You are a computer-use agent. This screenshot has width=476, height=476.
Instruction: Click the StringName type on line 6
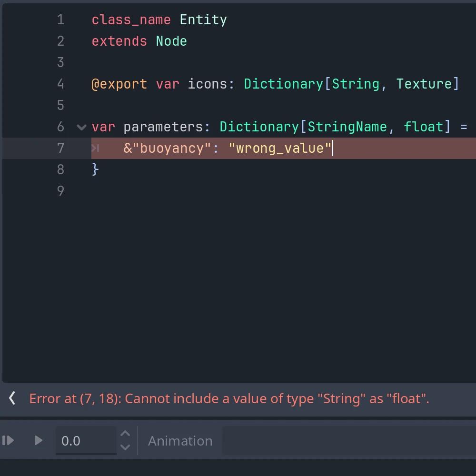pos(347,127)
